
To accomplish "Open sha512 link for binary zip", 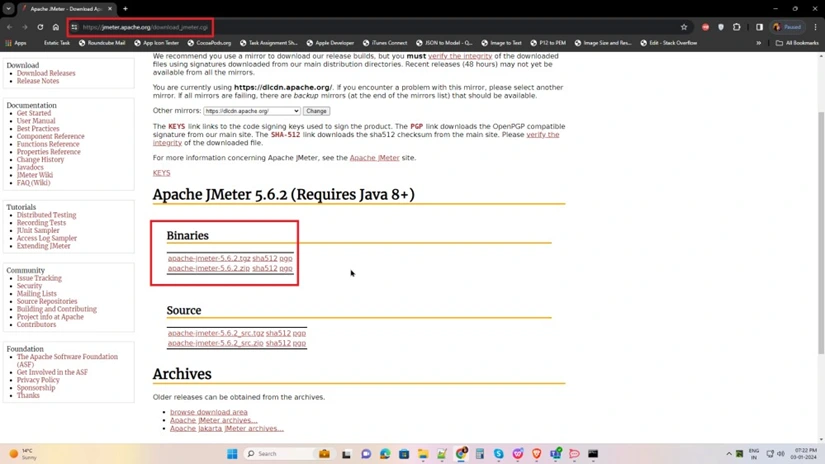I will [x=265, y=268].
